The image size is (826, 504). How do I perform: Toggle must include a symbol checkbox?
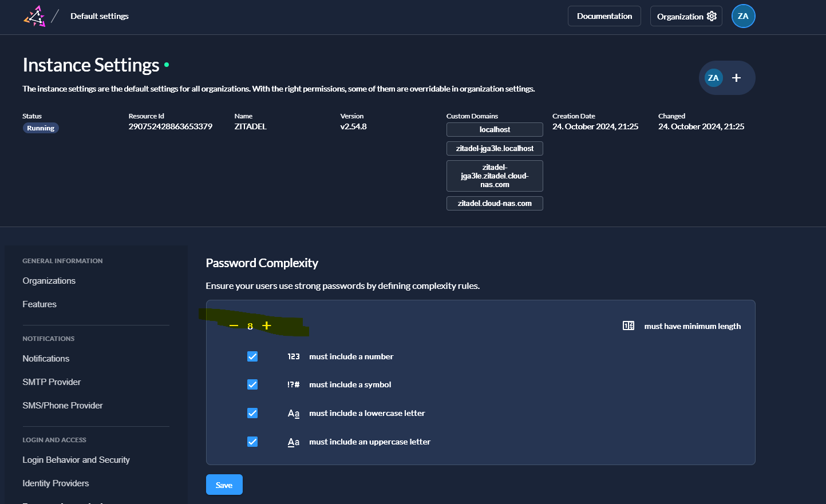pos(252,384)
